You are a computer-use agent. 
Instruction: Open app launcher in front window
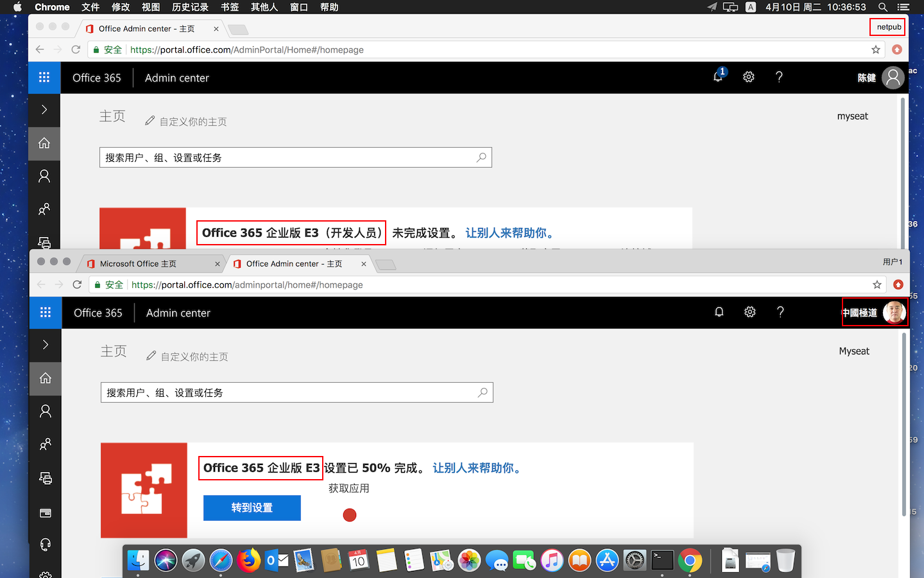pyautogui.click(x=46, y=313)
